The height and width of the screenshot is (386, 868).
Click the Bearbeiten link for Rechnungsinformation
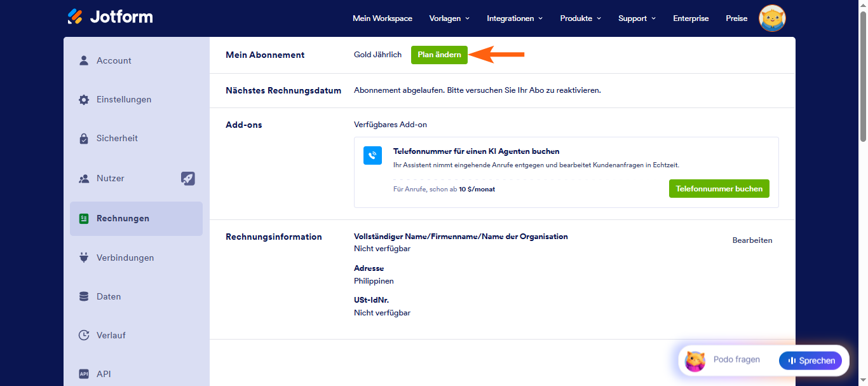[x=752, y=240]
